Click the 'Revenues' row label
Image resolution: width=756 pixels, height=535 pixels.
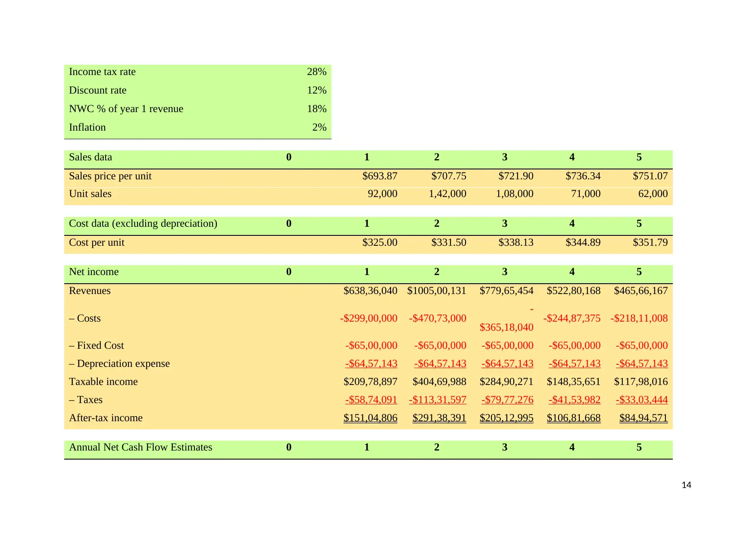point(90,291)
